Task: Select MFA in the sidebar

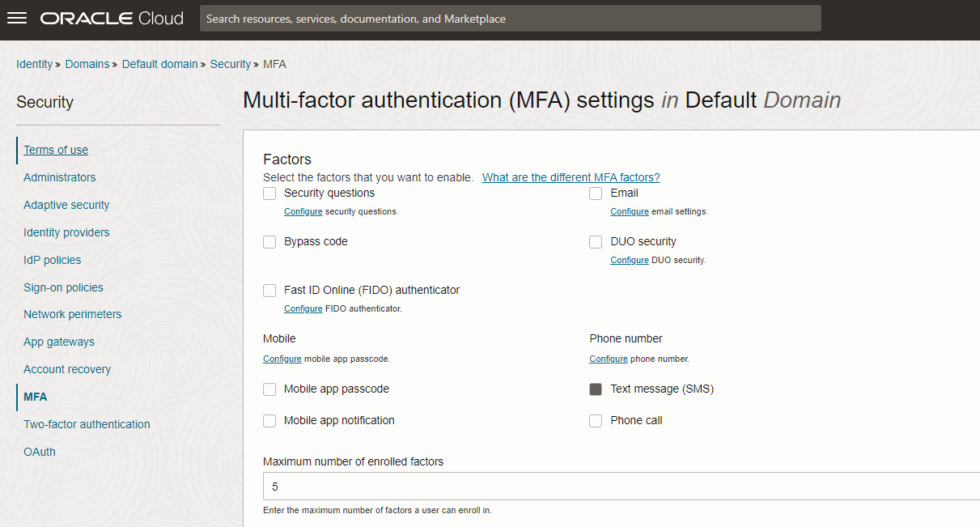Action: click(35, 397)
